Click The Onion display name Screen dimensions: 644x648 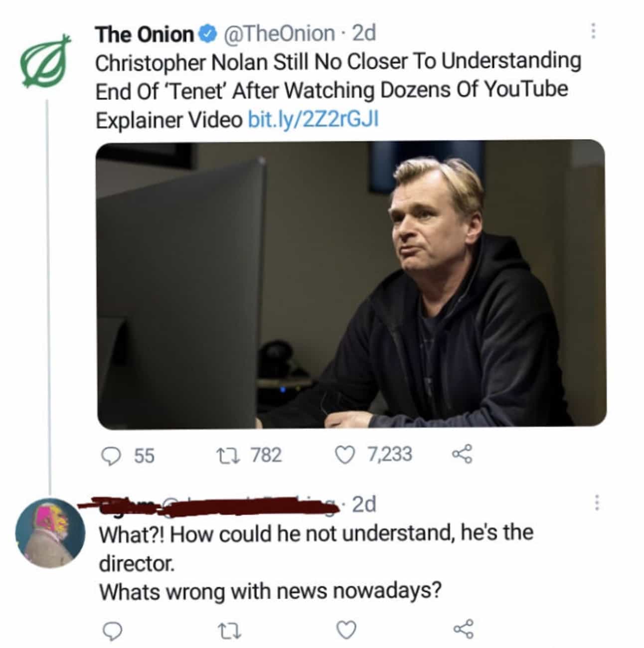tap(145, 34)
